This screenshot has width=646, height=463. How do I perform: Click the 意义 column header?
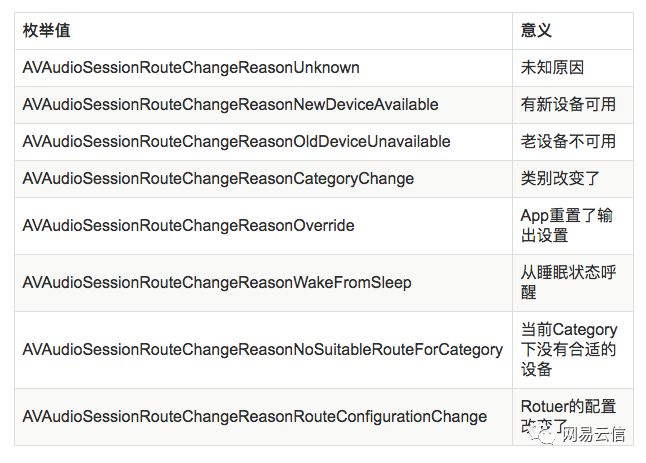coord(536,32)
